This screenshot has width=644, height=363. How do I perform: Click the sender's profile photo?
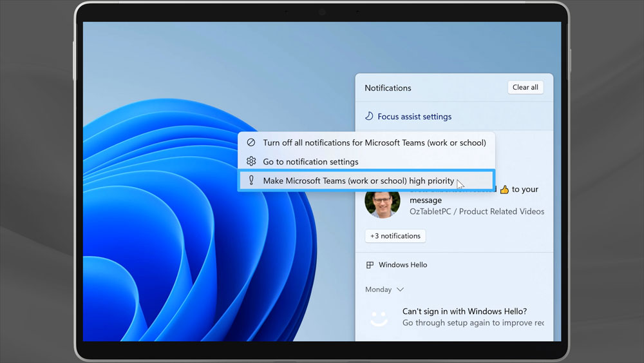382,202
